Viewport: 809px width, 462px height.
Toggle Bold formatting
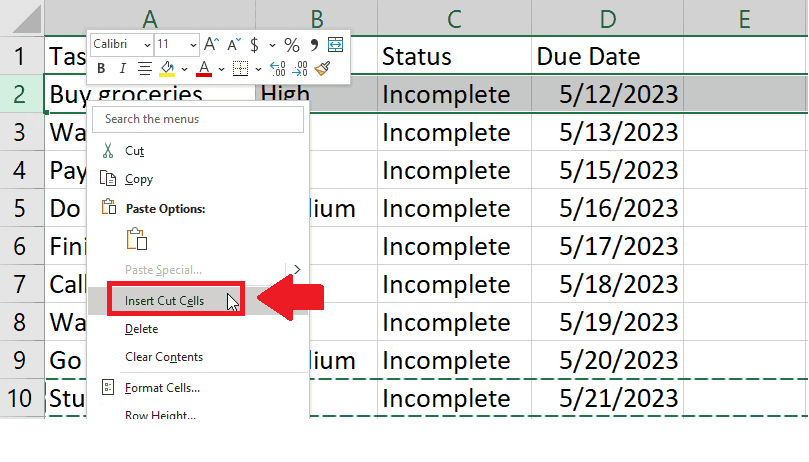[x=101, y=68]
